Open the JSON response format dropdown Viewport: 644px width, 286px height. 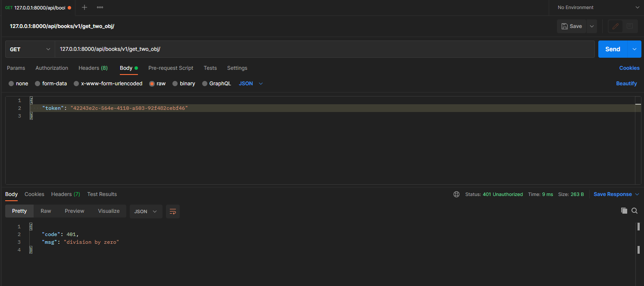pos(146,211)
